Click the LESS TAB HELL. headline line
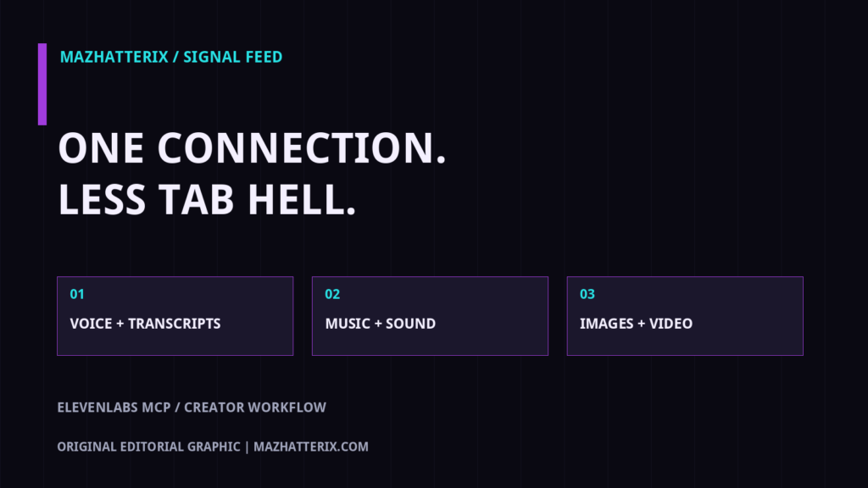 click(207, 200)
